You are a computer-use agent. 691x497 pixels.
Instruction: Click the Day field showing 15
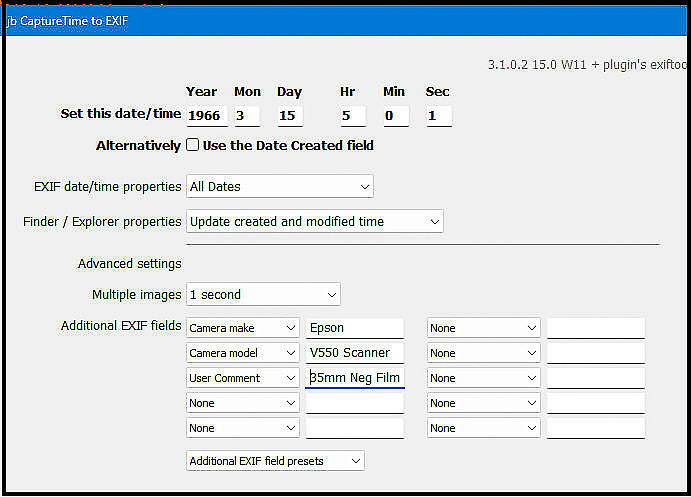(x=290, y=116)
